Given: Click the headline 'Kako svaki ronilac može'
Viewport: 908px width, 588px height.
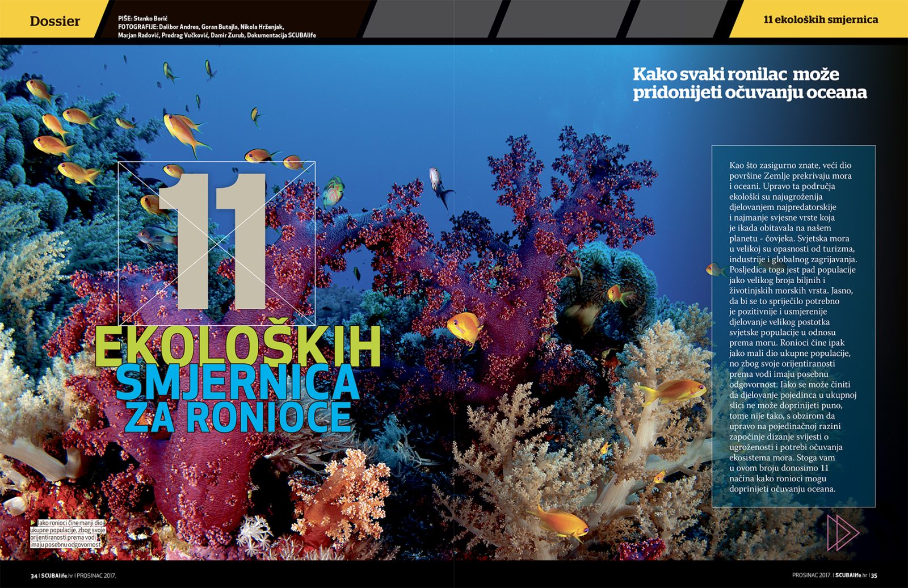Looking at the screenshot, I should (x=735, y=74).
